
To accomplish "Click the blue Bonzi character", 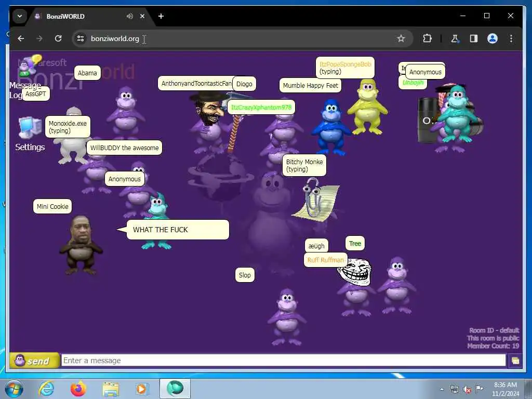I will tap(330, 127).
